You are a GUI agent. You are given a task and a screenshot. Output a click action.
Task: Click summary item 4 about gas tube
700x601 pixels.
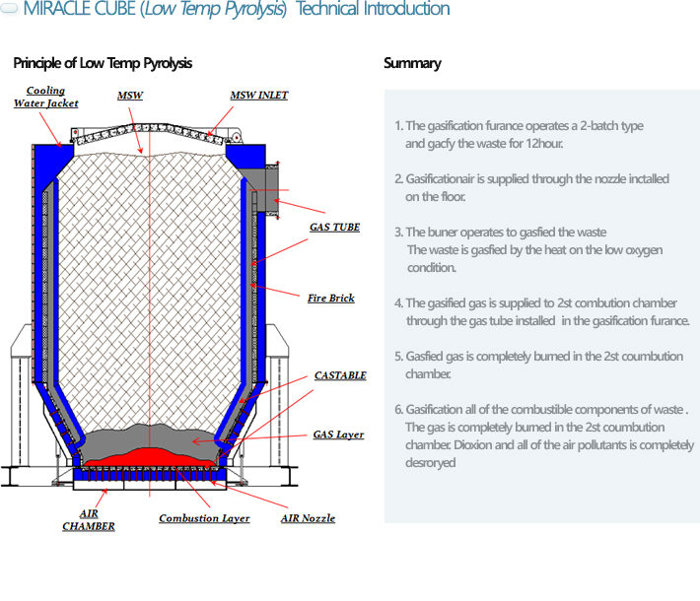[542, 312]
